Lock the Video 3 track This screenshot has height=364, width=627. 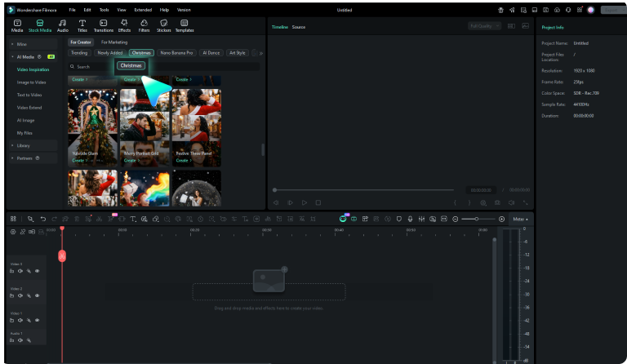tap(11, 271)
